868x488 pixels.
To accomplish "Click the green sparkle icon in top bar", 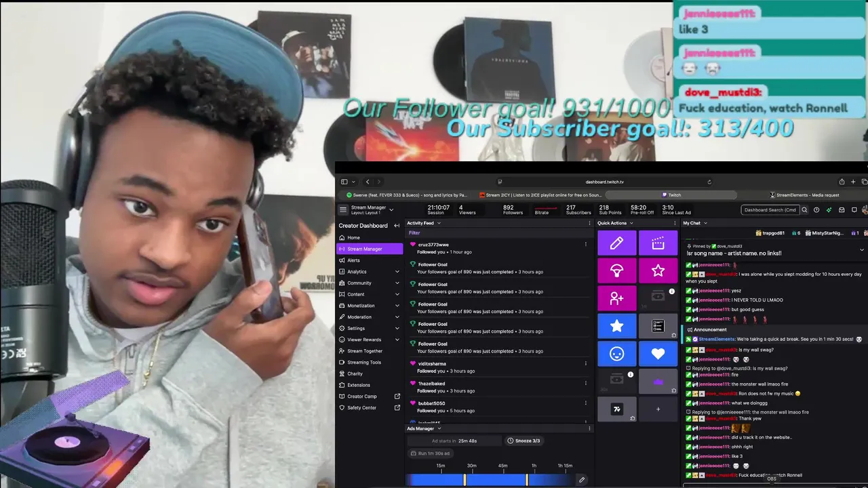I will click(x=829, y=210).
